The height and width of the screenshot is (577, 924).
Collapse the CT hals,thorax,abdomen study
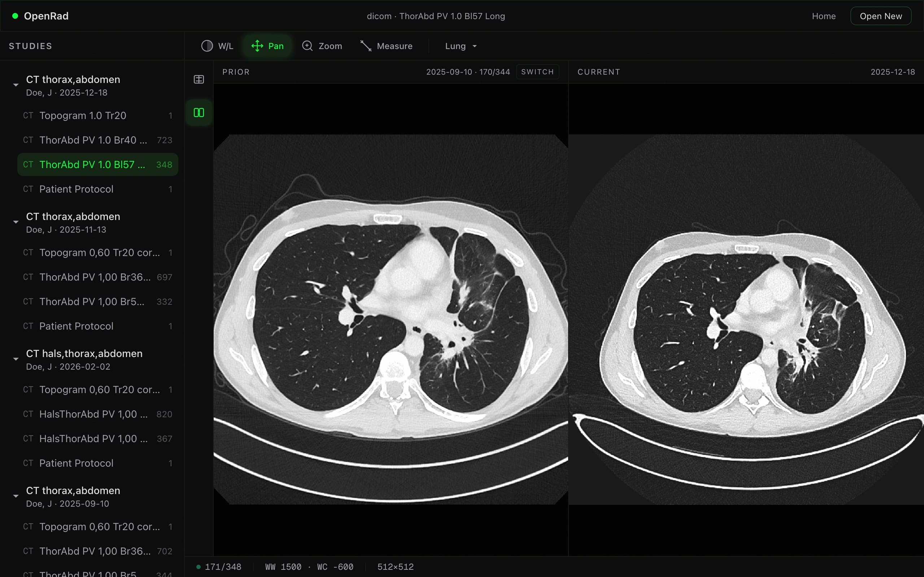[16, 359]
